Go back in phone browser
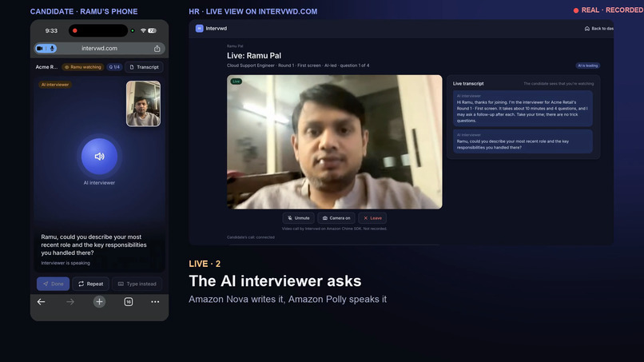Image resolution: width=644 pixels, height=362 pixels. 41,302
